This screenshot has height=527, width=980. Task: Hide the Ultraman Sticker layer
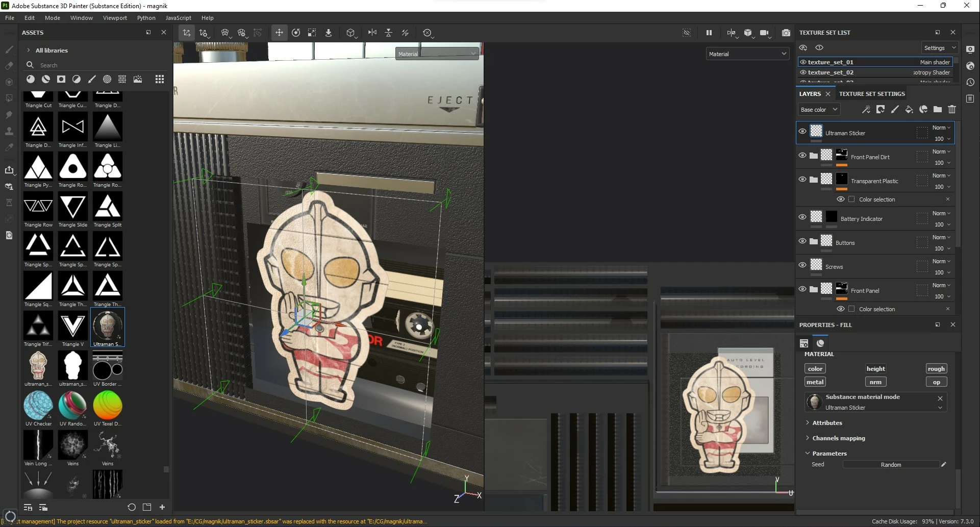802,132
